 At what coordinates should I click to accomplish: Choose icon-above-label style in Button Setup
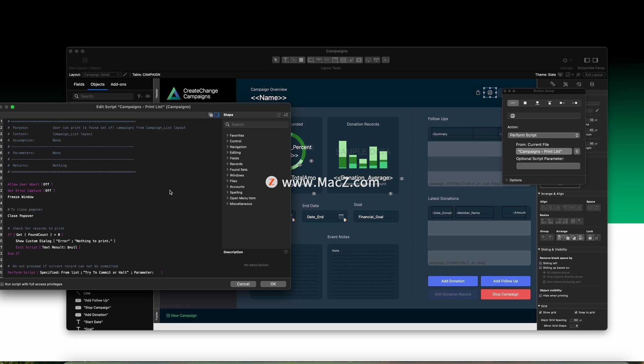point(537,103)
